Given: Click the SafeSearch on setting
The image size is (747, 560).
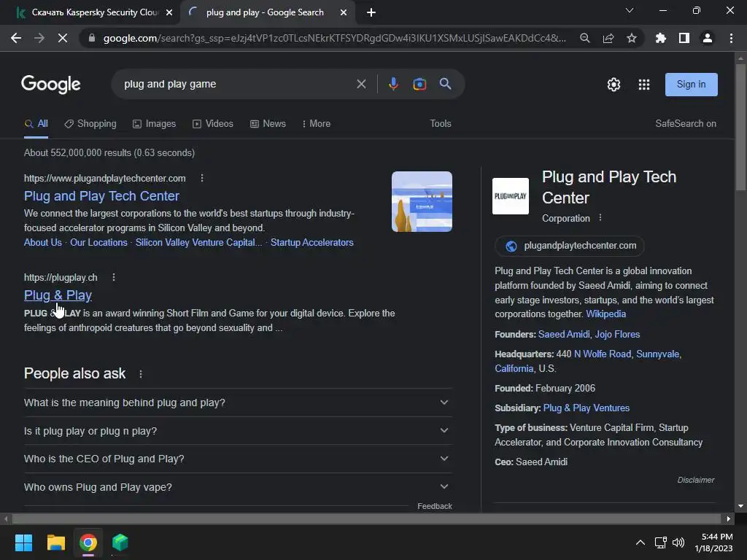Looking at the screenshot, I should coord(686,123).
